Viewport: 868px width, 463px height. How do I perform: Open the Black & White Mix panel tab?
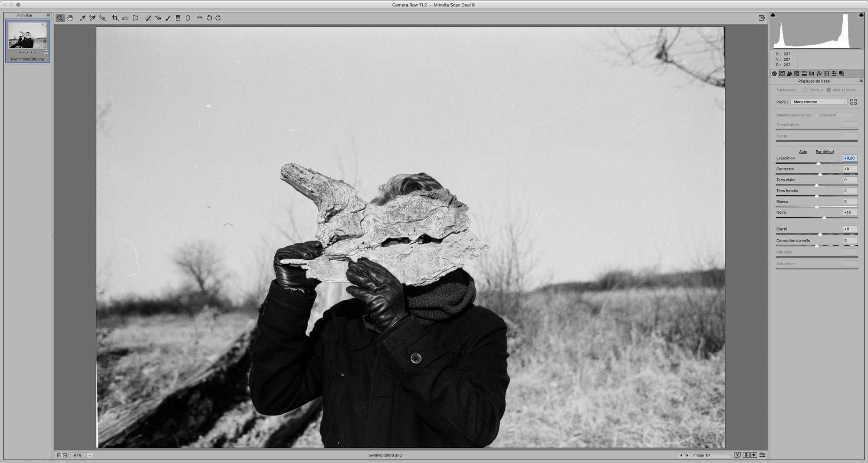(797, 73)
